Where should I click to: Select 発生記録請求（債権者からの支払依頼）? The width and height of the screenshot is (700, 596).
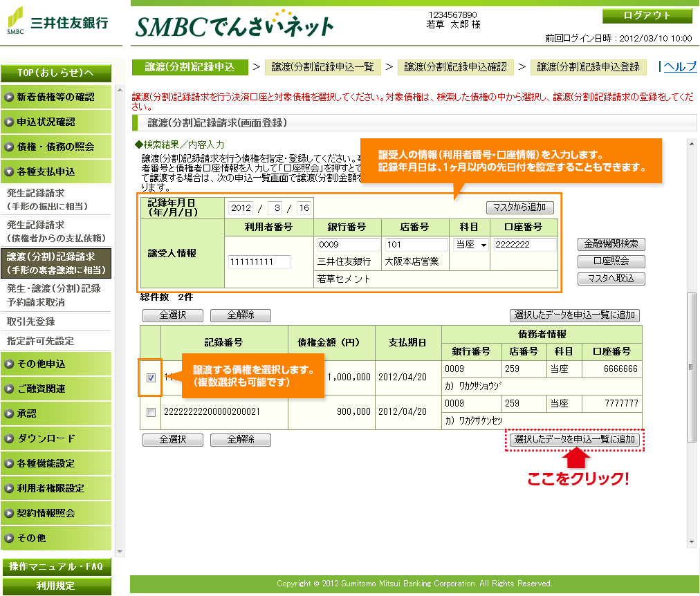coord(56,231)
